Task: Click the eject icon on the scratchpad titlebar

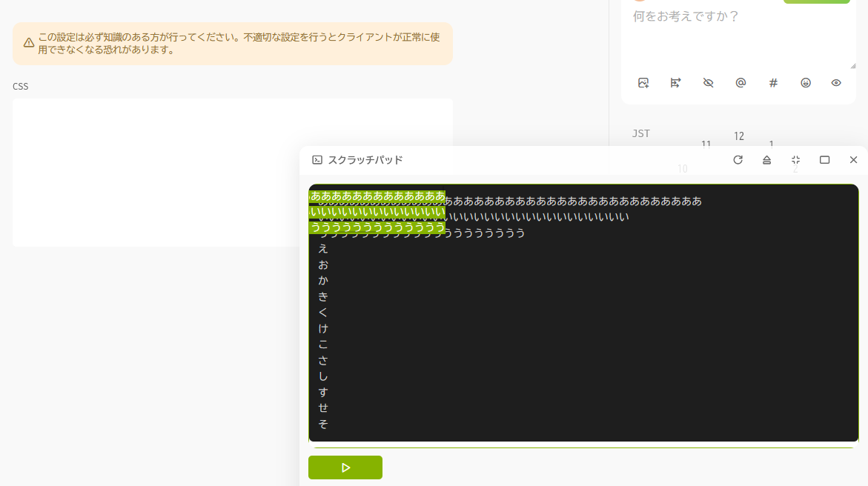Action: (x=766, y=159)
